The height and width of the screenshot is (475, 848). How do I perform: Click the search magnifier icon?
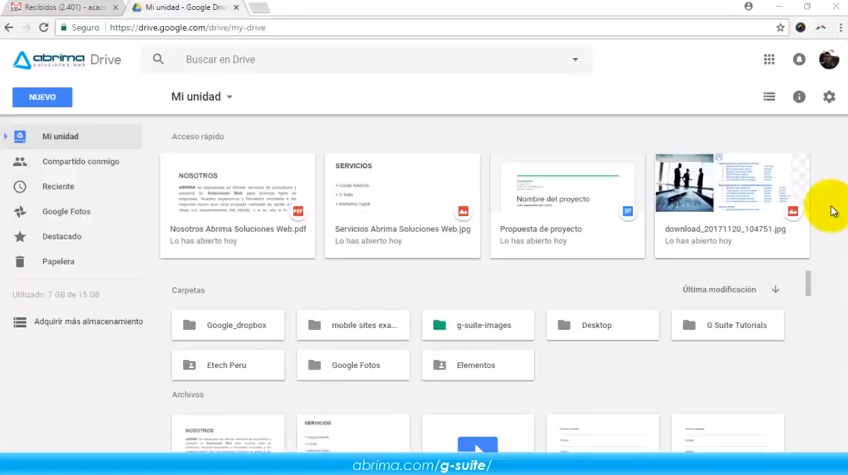(x=158, y=60)
